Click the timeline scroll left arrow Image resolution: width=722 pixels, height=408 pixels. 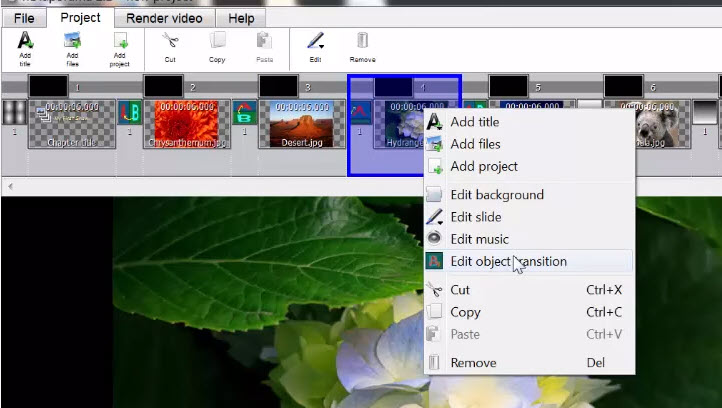point(10,187)
